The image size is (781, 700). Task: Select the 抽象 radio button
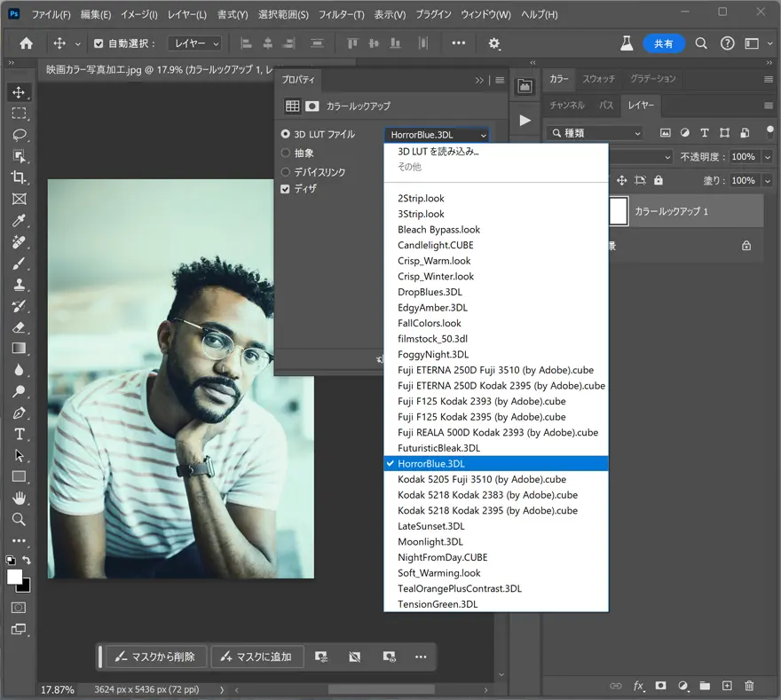[286, 153]
